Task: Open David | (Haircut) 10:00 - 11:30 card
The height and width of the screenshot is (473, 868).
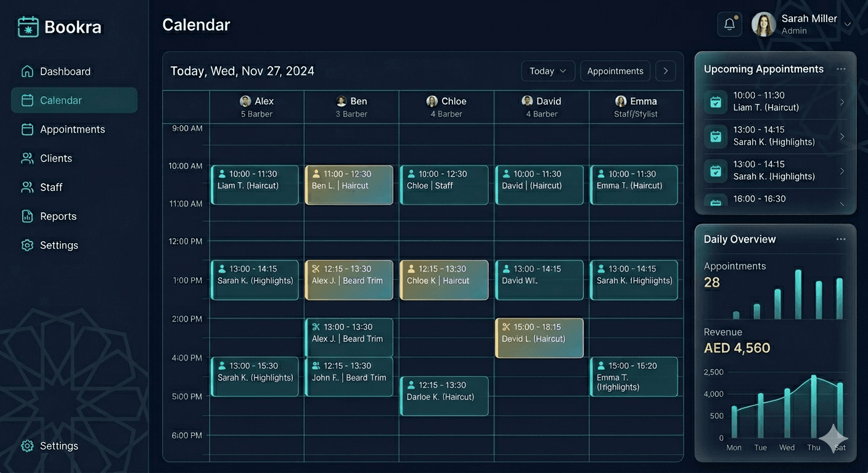Action: [539, 185]
